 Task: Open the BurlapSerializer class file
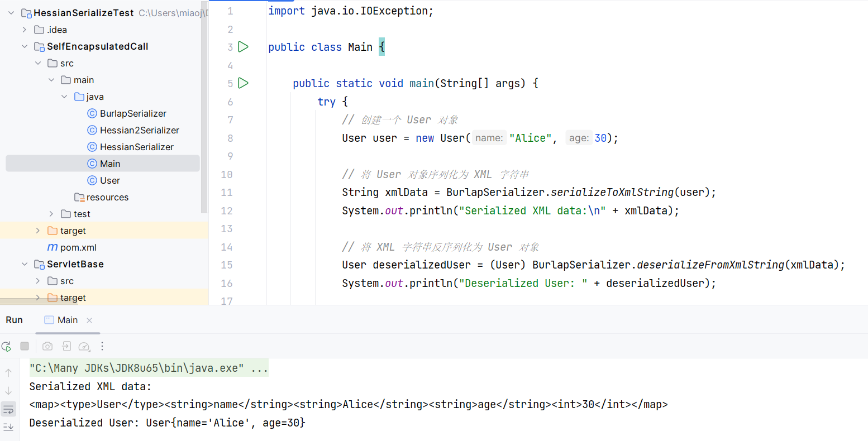[x=133, y=113]
